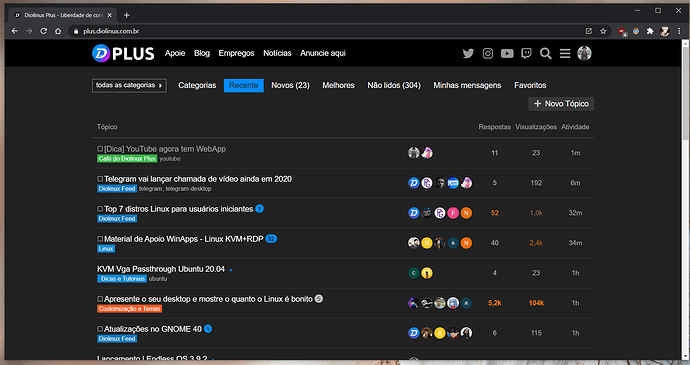Go to browser home icon
The image size is (690, 365).
click(x=58, y=31)
